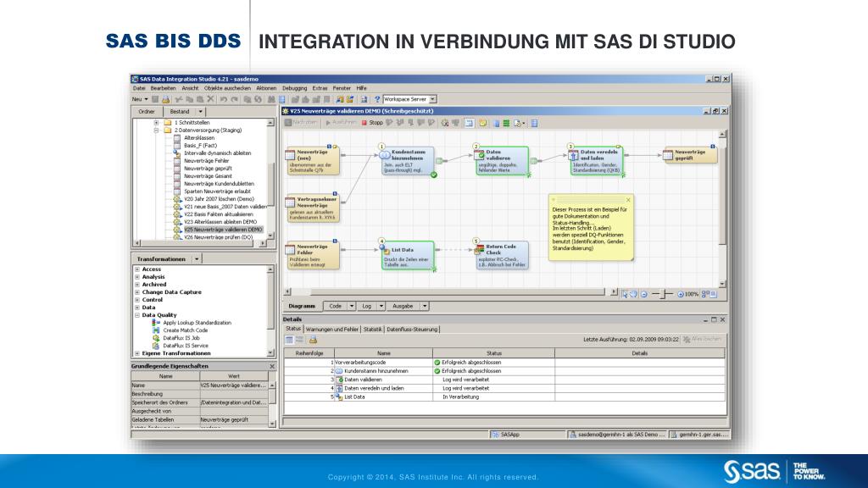
Task: Select the pointer tool near zoom controls
Action: coord(625,294)
